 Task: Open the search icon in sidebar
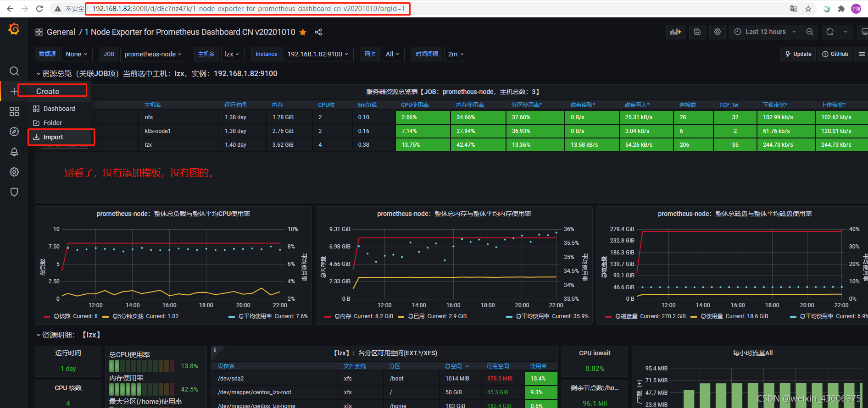coord(14,71)
